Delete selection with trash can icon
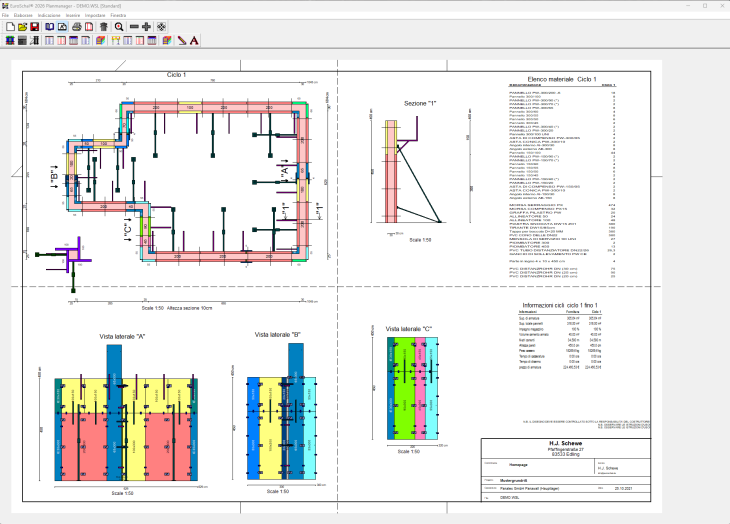Screen dimensions: 730x524 [x=103, y=27]
